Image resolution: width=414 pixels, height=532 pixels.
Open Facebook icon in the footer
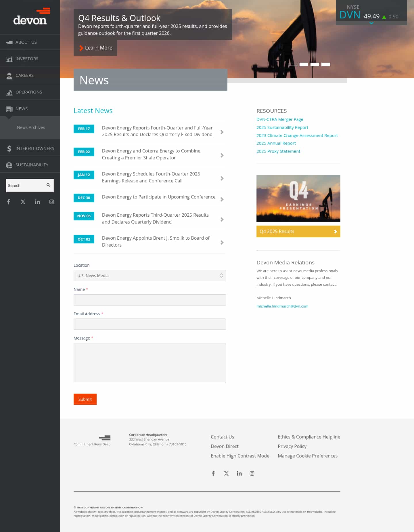point(213,473)
